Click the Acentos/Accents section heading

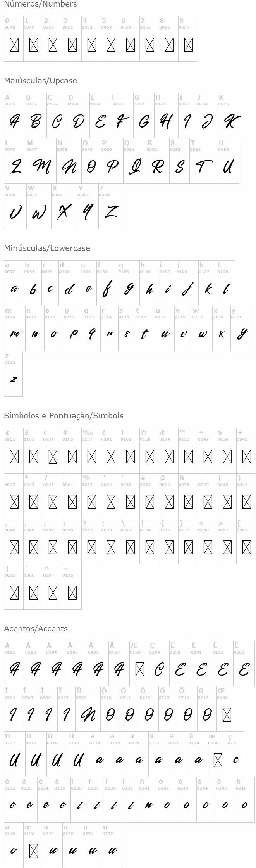pyautogui.click(x=36, y=629)
